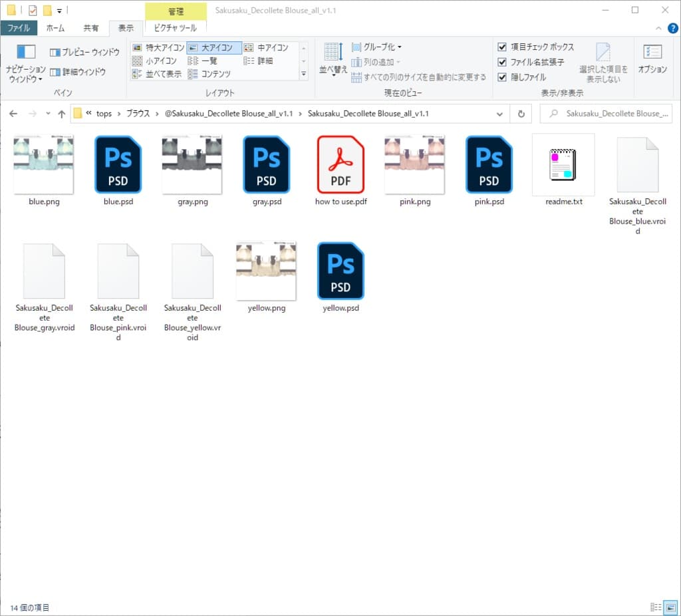Viewport: 681px width, 616px height.
Task: Switch to the Home ribbon tab
Action: (x=55, y=28)
